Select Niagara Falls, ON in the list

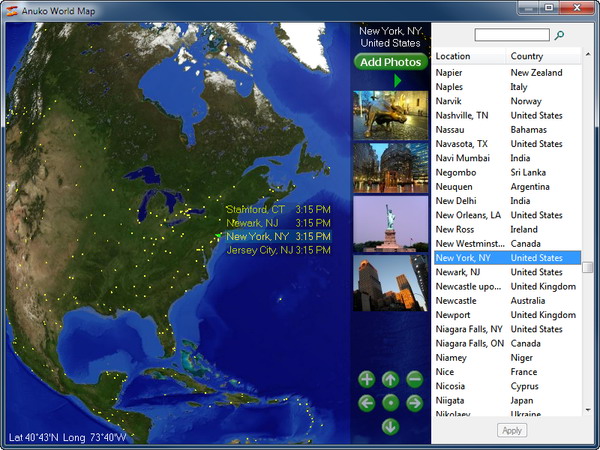(x=507, y=343)
